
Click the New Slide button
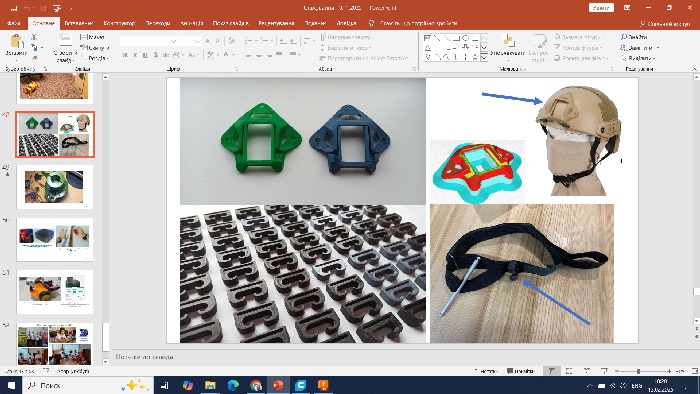65,48
